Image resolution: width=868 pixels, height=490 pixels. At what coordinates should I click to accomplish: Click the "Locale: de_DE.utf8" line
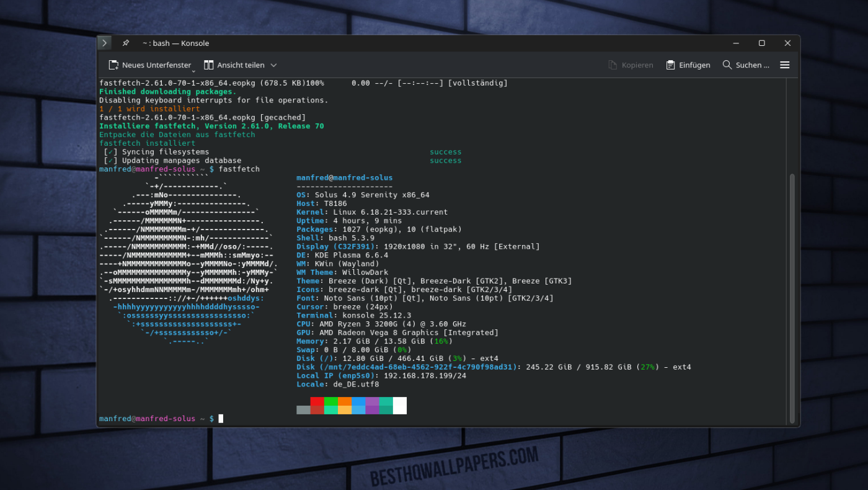338,385
